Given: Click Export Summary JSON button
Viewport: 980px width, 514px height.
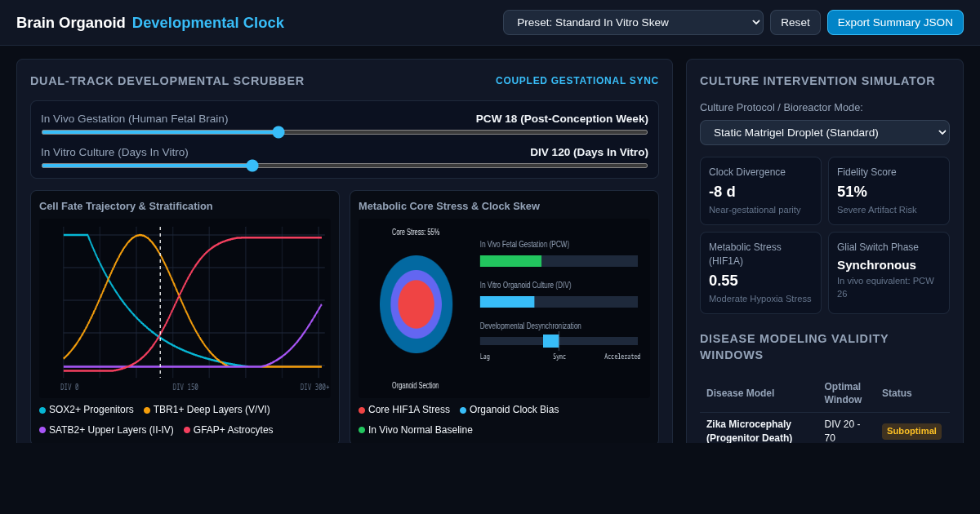Looking at the screenshot, I should [x=895, y=22].
